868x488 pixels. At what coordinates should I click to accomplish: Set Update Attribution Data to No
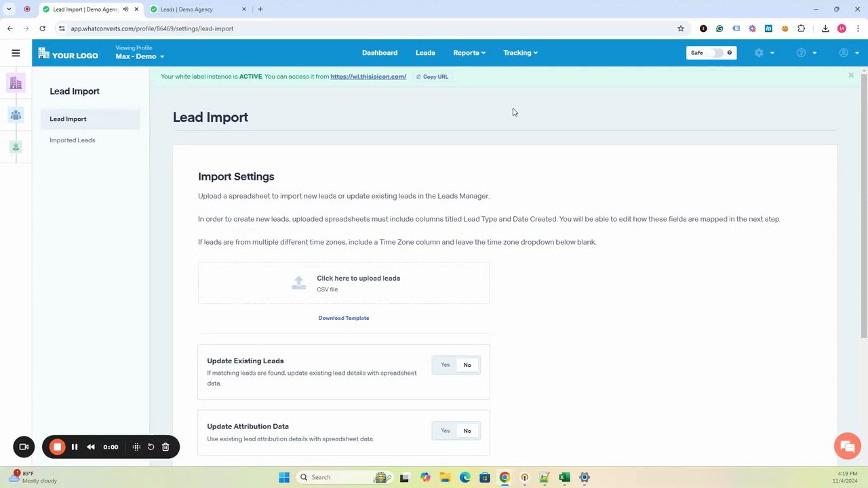467,430
